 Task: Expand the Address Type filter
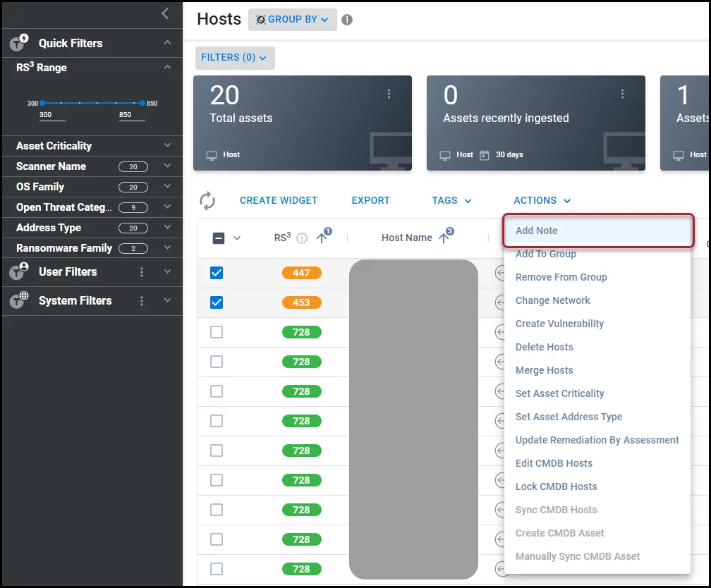coord(167,227)
